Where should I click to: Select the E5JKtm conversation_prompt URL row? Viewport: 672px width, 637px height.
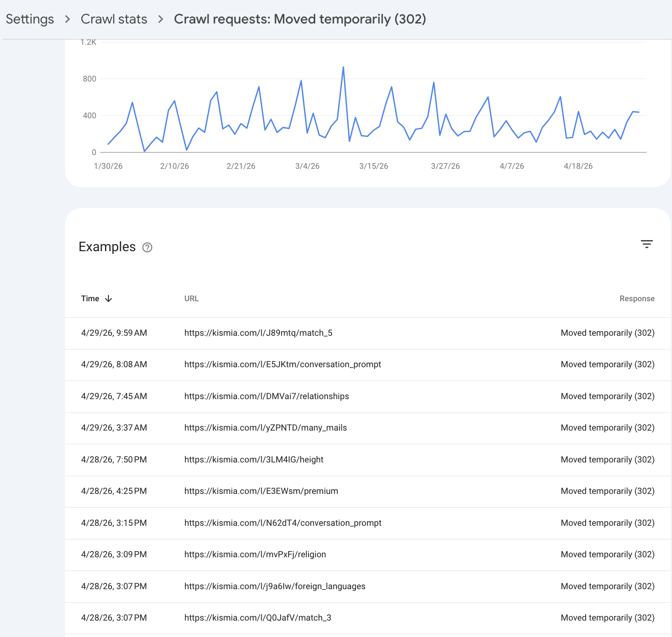pyautogui.click(x=282, y=365)
